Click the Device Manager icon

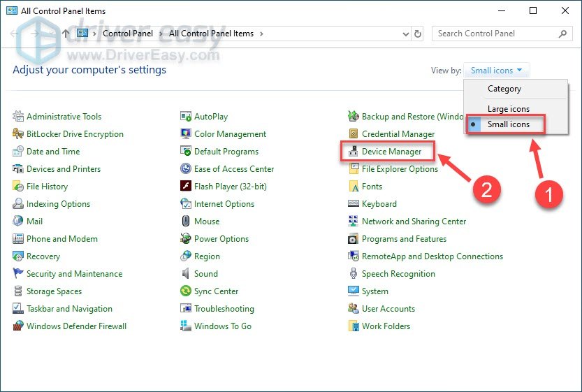click(354, 151)
